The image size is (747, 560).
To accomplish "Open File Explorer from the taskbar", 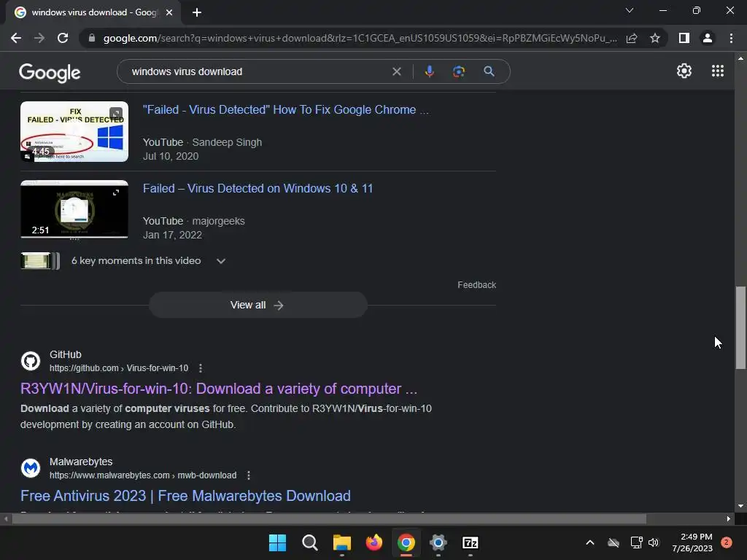I will [341, 542].
